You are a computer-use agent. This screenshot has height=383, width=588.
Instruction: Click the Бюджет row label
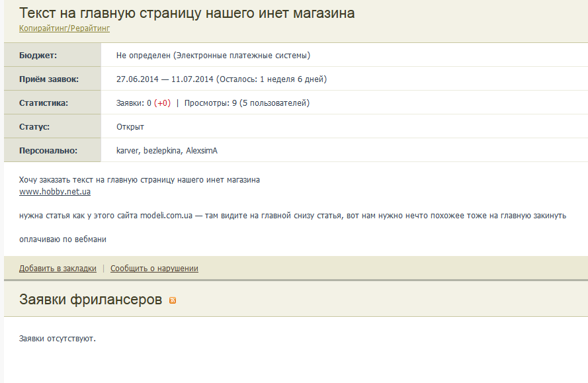tap(38, 56)
